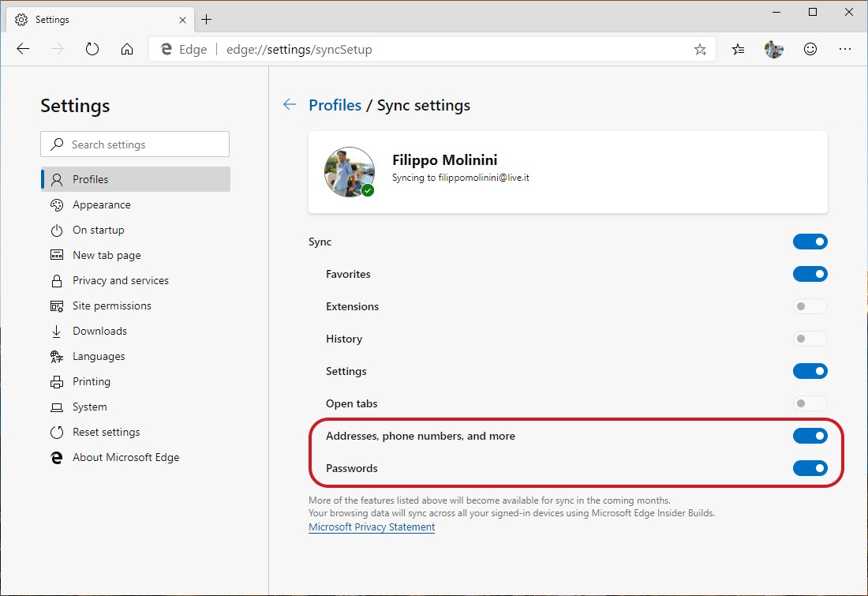Click the address bar URL
This screenshot has height=596, width=868.
click(x=299, y=49)
